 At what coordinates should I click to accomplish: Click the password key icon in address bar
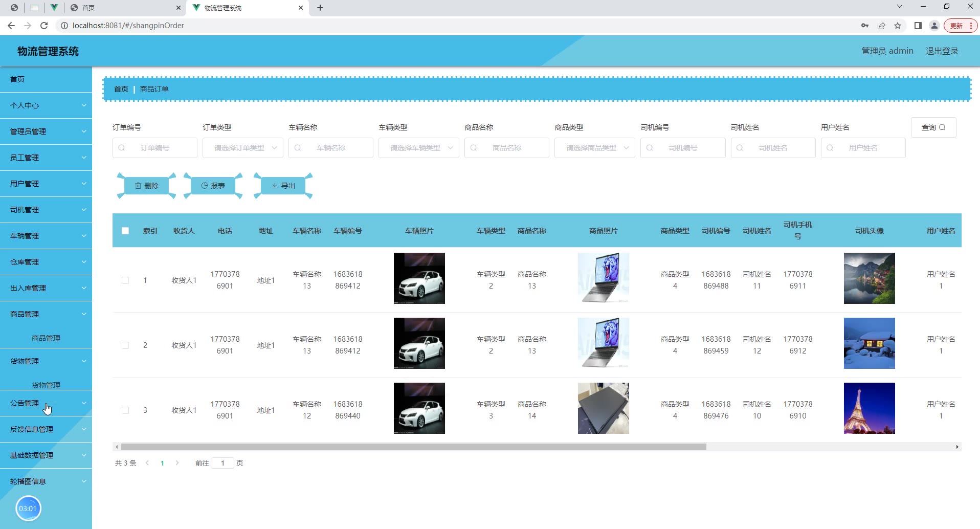[864, 26]
